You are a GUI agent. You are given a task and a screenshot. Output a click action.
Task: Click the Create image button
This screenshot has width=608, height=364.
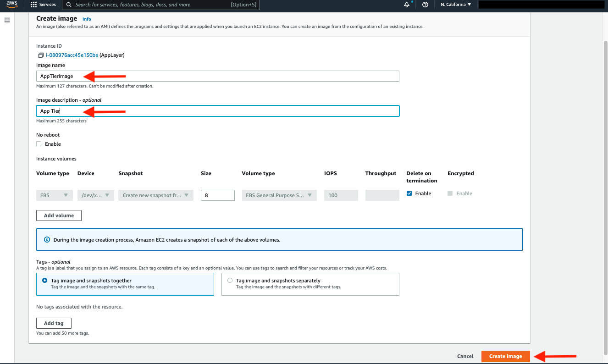coord(505,356)
